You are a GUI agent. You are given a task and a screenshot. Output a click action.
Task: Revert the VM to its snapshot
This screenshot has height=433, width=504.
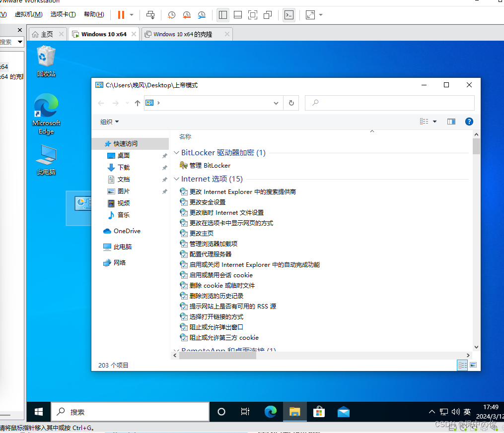click(x=187, y=15)
